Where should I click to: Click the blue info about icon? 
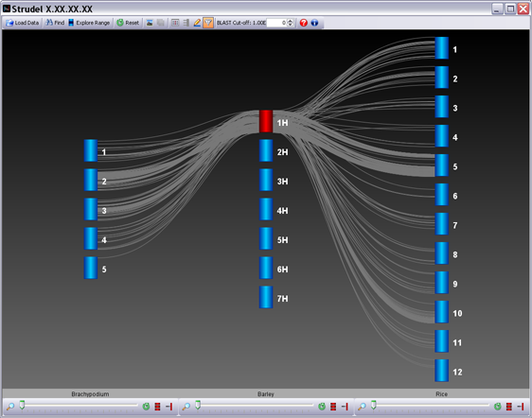tap(314, 23)
